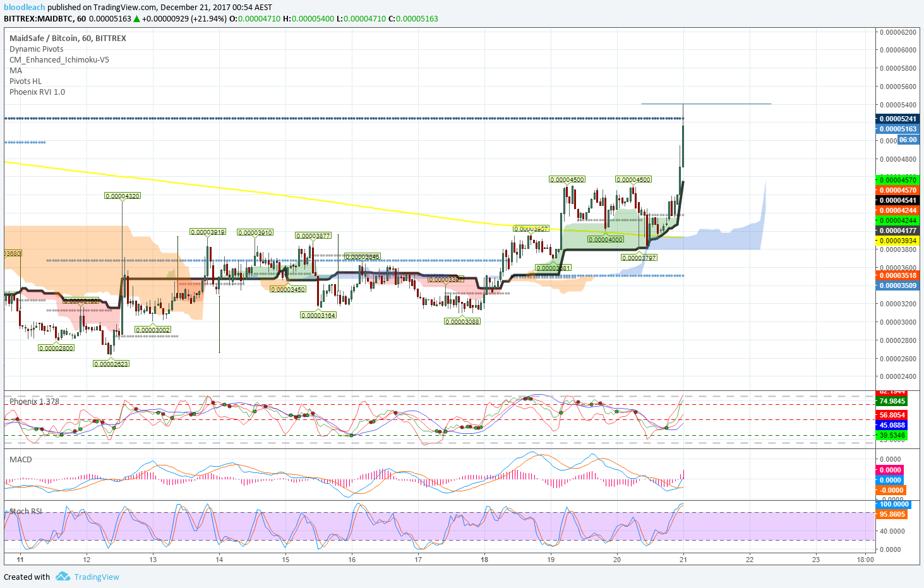This screenshot has height=588, width=924.
Task: Click the 0.00002623 pivot low label
Action: (x=111, y=364)
